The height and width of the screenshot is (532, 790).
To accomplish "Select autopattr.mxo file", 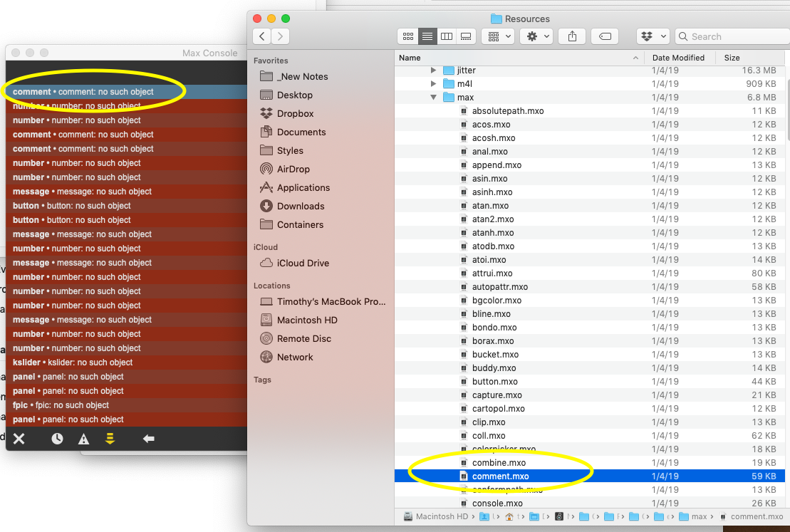I will click(590, 287).
